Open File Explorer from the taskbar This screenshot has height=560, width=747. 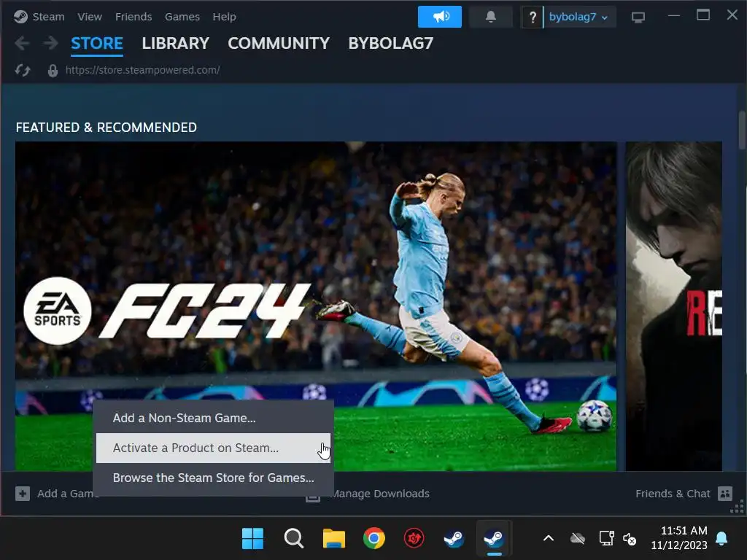[334, 539]
